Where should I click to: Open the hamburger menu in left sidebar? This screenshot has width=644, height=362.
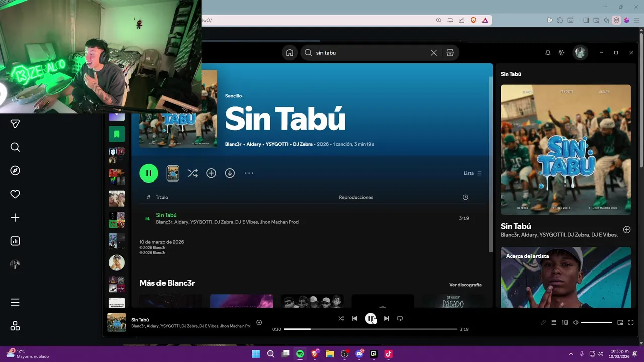15,302
